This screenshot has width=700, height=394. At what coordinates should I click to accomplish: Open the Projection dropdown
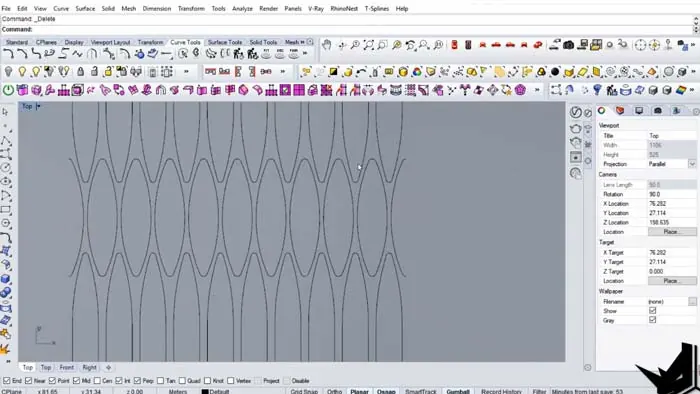692,164
